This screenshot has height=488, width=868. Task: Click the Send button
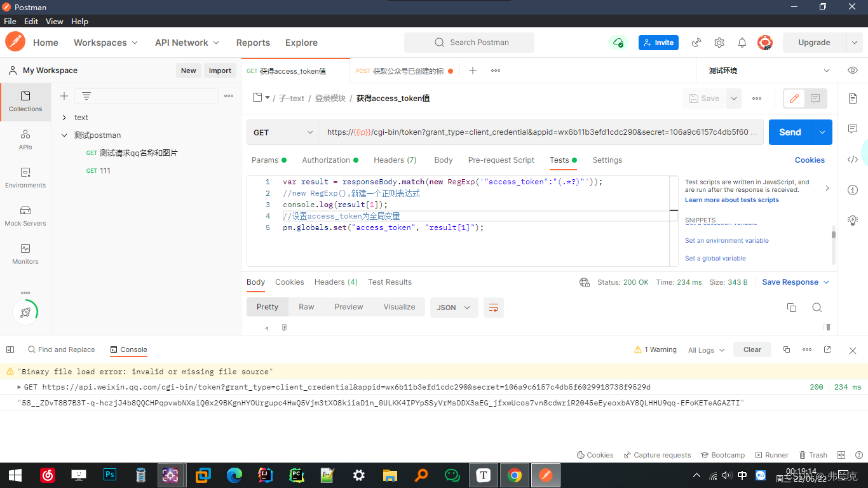click(790, 132)
